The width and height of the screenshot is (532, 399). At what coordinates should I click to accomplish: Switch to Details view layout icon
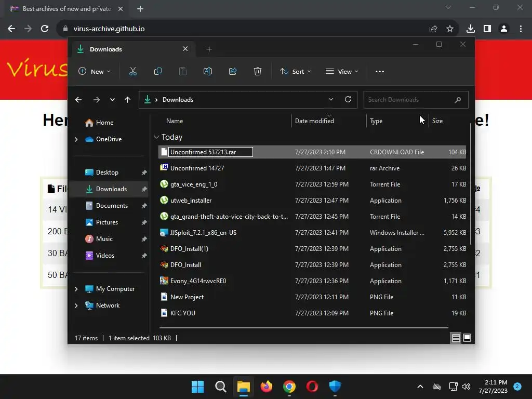click(x=456, y=338)
